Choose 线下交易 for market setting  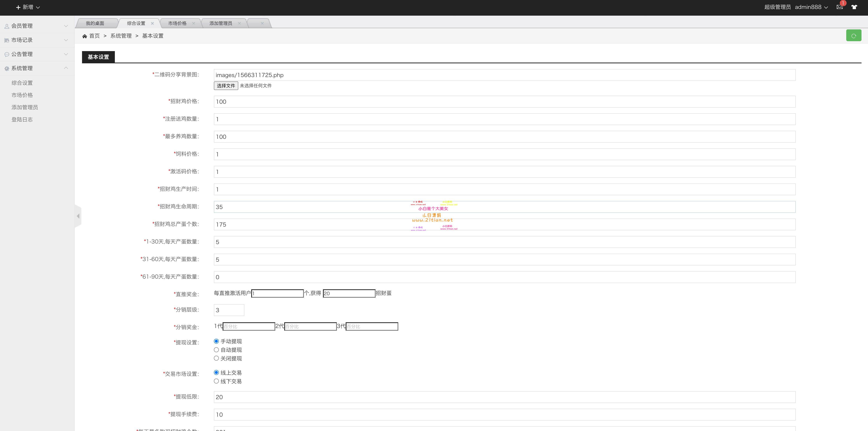coord(216,381)
